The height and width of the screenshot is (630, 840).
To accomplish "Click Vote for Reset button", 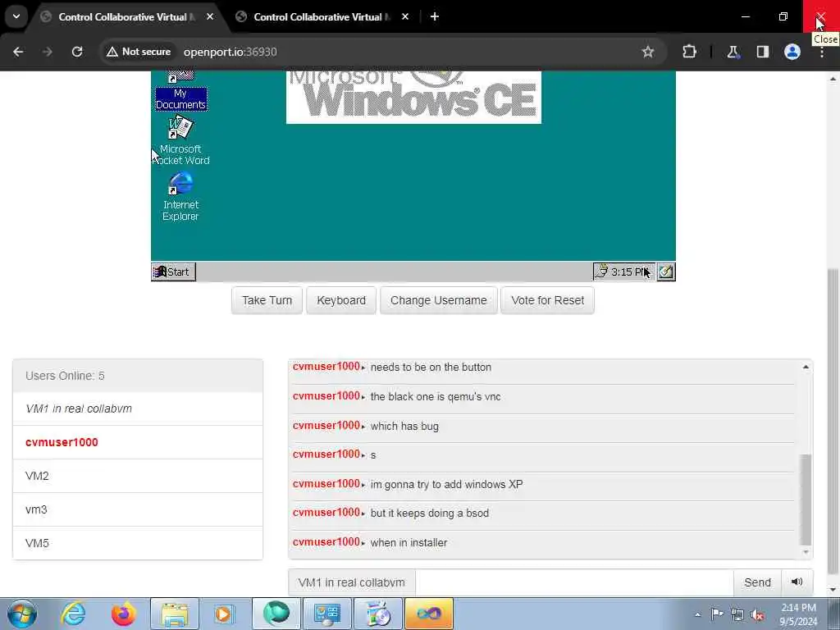I will (x=547, y=300).
